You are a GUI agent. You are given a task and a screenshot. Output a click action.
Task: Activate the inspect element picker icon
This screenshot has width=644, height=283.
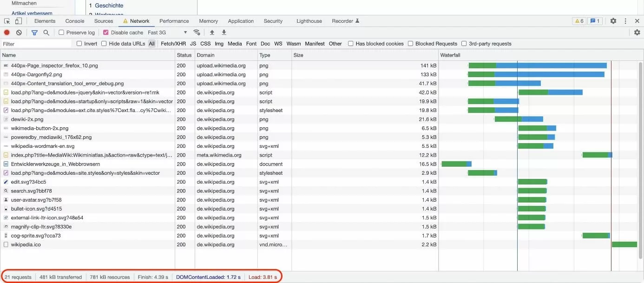point(7,21)
